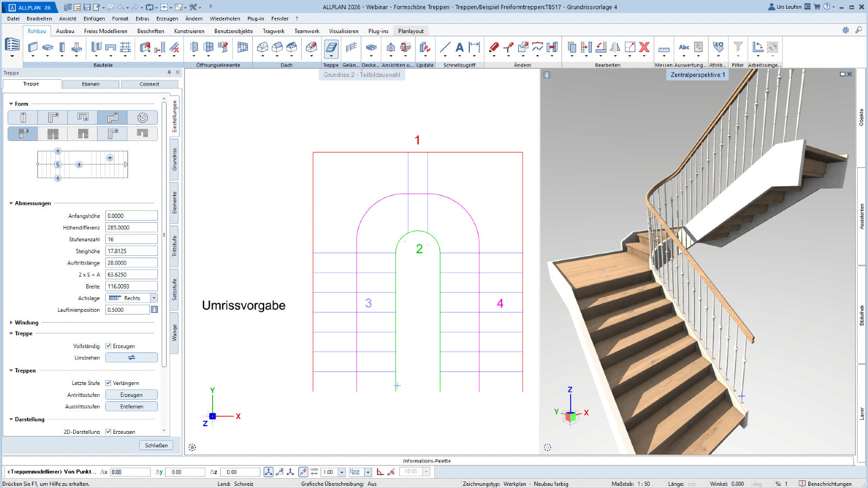
Task: Click the info icon beside Laufliniénposition
Action: [154, 310]
